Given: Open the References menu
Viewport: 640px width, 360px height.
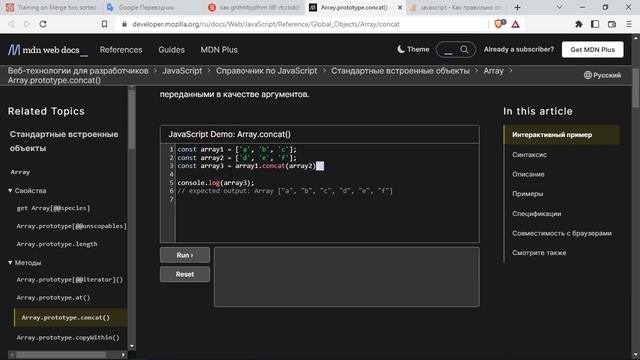Looking at the screenshot, I should pos(121,50).
